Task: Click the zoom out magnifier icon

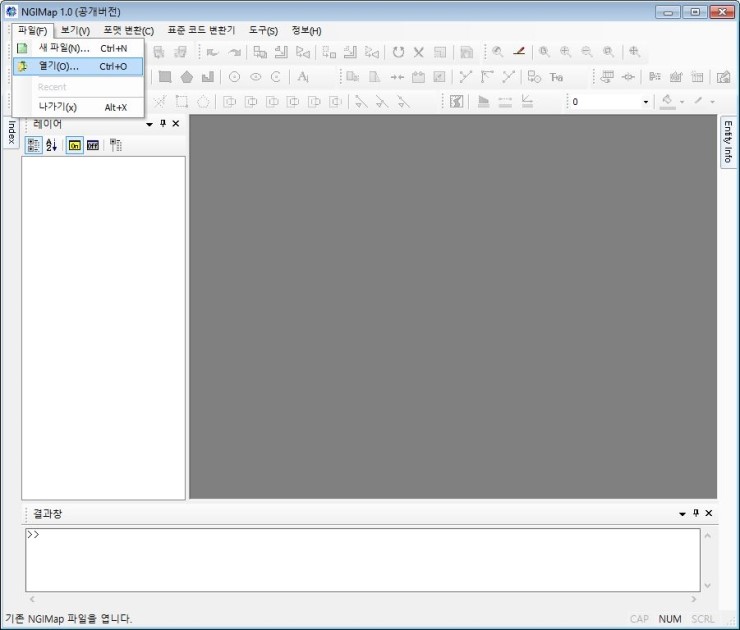Action: [587, 52]
